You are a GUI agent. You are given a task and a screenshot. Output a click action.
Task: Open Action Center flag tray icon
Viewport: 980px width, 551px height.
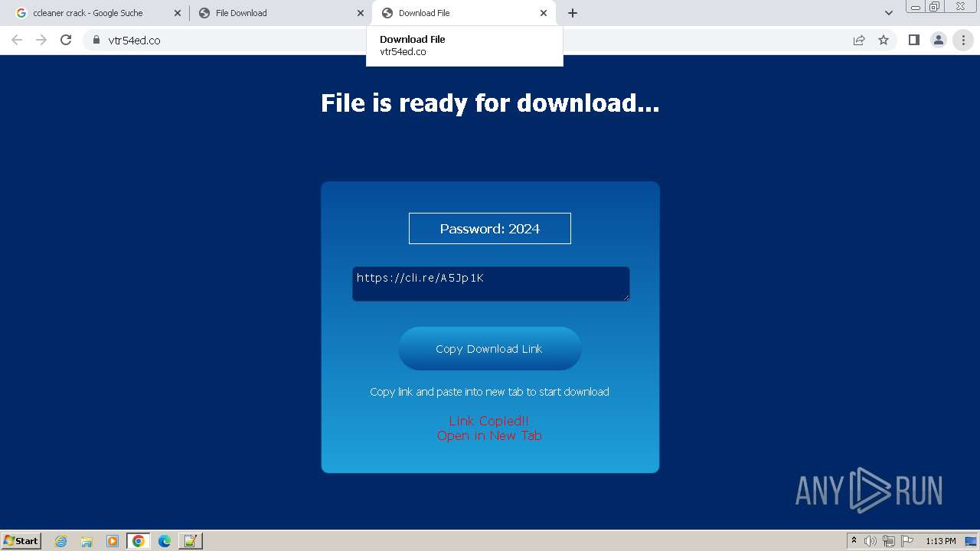[907, 541]
